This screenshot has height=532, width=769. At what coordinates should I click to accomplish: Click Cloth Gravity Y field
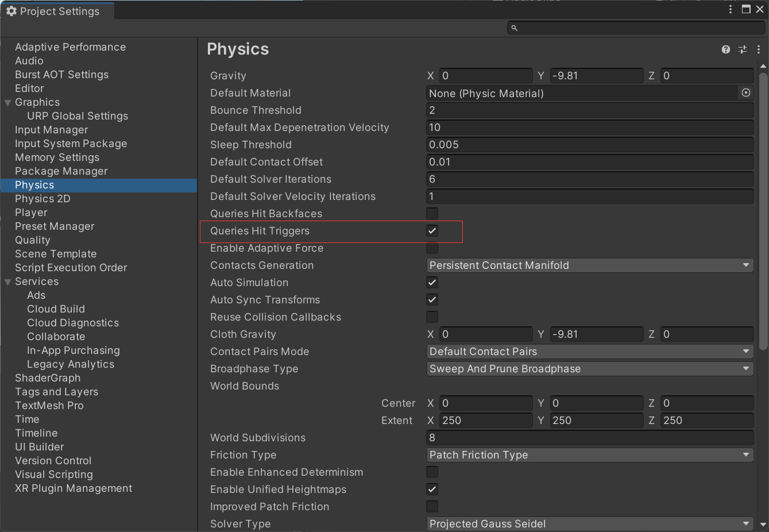597,334
